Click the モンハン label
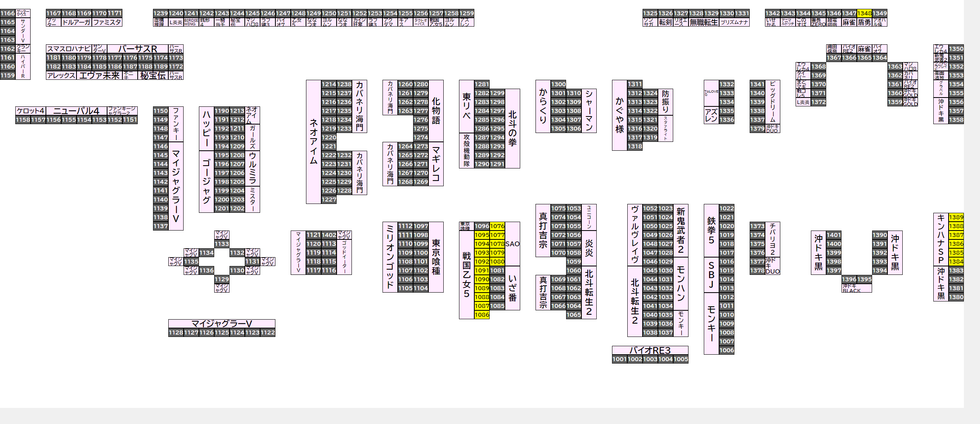 pos(681,284)
